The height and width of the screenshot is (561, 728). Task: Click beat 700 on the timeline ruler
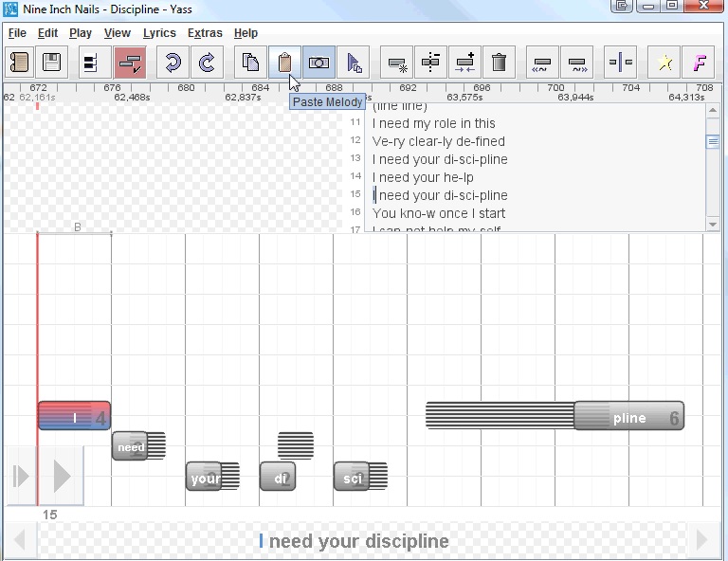(x=555, y=88)
